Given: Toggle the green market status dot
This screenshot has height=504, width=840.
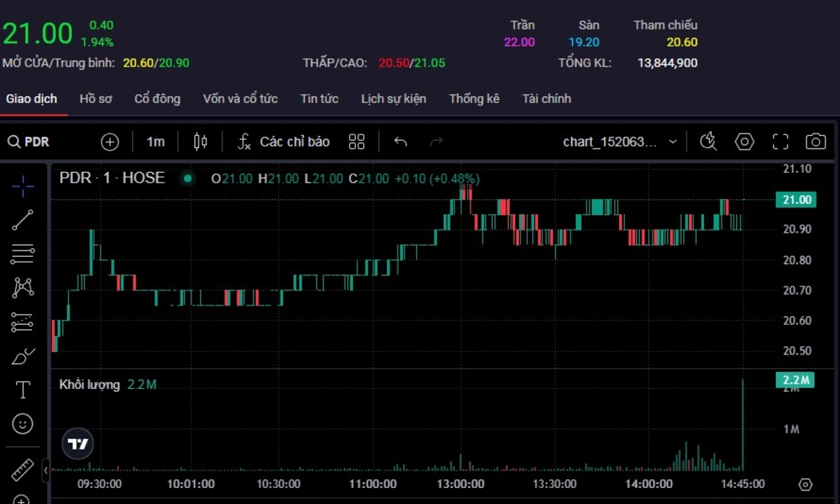Looking at the screenshot, I should pos(187,178).
